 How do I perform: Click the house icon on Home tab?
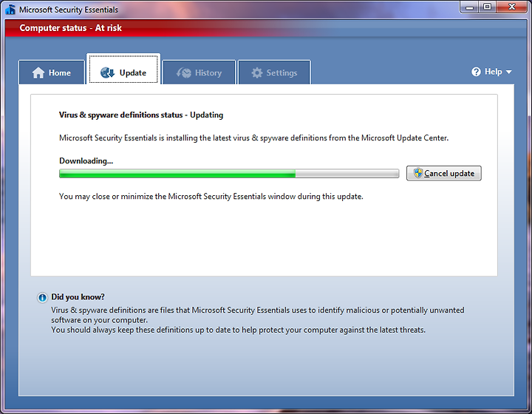[38, 72]
